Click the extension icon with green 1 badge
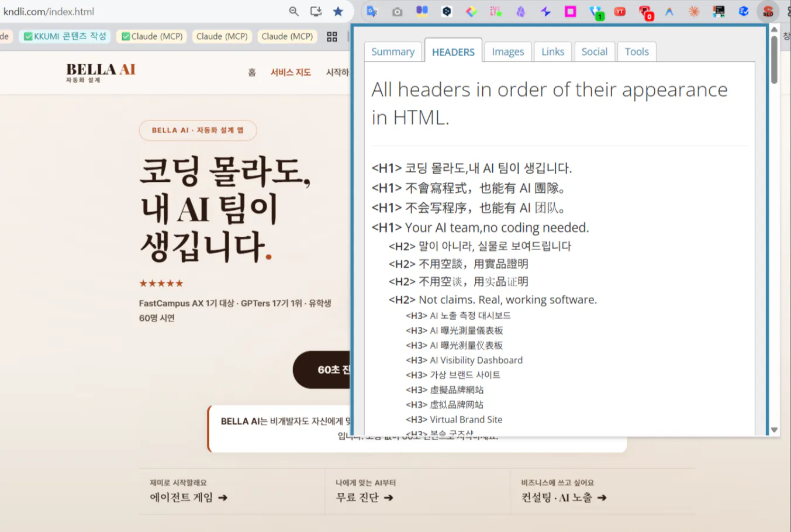This screenshot has width=791, height=532. [x=596, y=12]
